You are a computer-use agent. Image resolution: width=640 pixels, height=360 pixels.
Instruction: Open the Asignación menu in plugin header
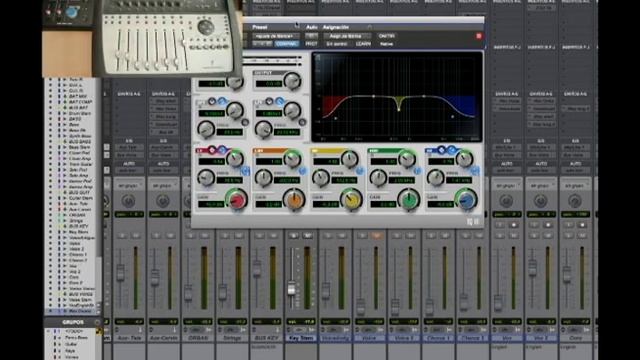(336, 27)
